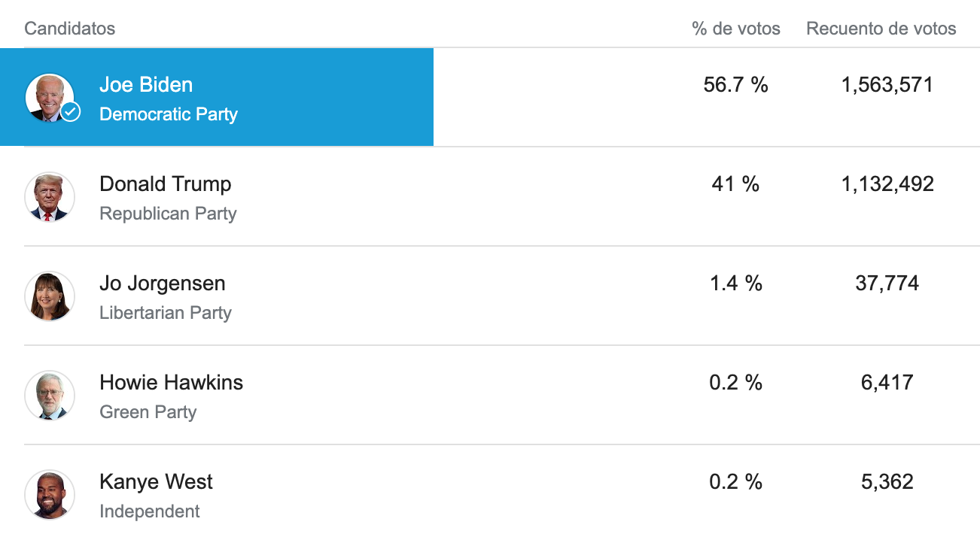Click Donald Trump's profile photo

(50, 196)
